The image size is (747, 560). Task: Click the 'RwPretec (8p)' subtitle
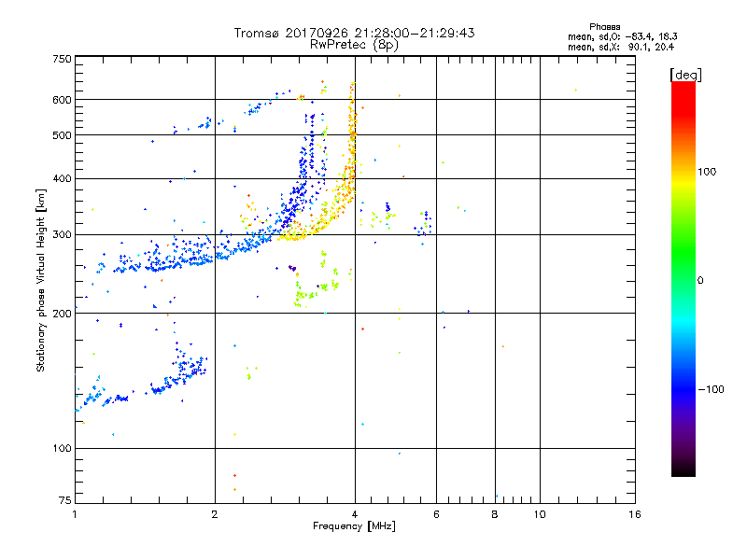click(354, 45)
